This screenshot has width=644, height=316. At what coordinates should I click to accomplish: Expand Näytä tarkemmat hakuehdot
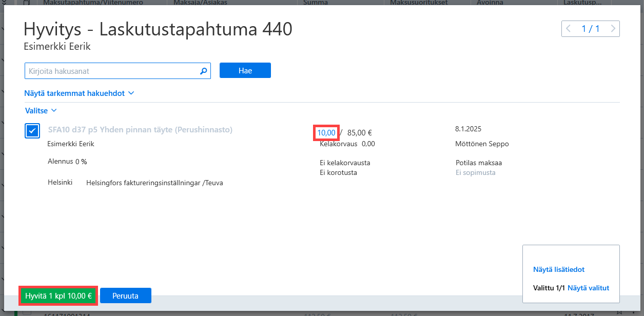79,93
